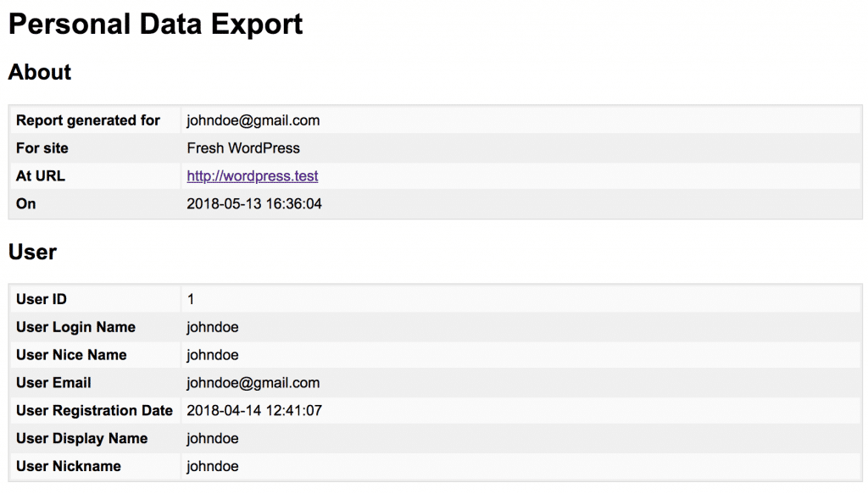Click the johndoe value beside User Nickname

point(213,466)
